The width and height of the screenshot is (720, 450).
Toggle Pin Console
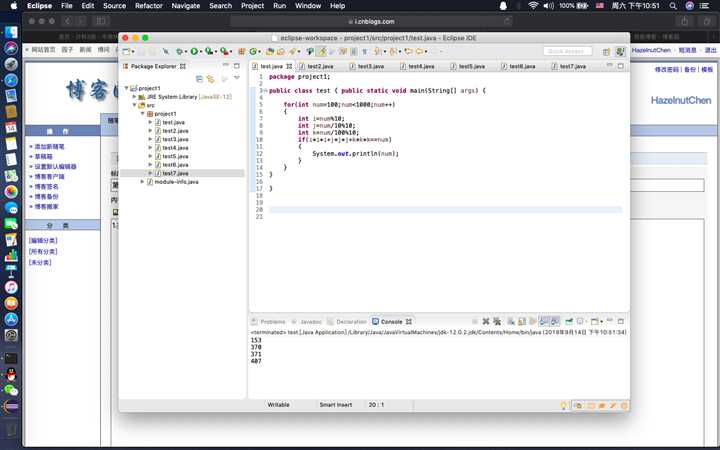coord(569,321)
